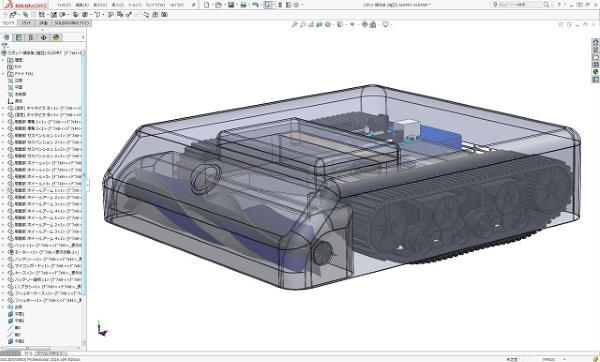Expand the モーター<1> component node
The image size is (600, 362).
[x=3, y=252]
